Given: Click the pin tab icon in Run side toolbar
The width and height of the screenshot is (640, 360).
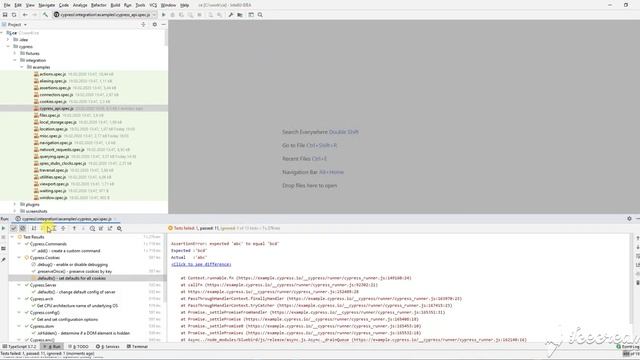Looking at the screenshot, I should point(4,260).
